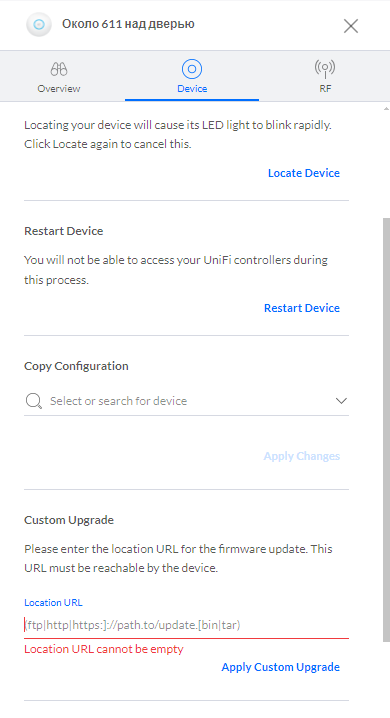Click the blue 'Location URL' field label
Viewport: 390px width, 718px height.
pyautogui.click(x=53, y=603)
